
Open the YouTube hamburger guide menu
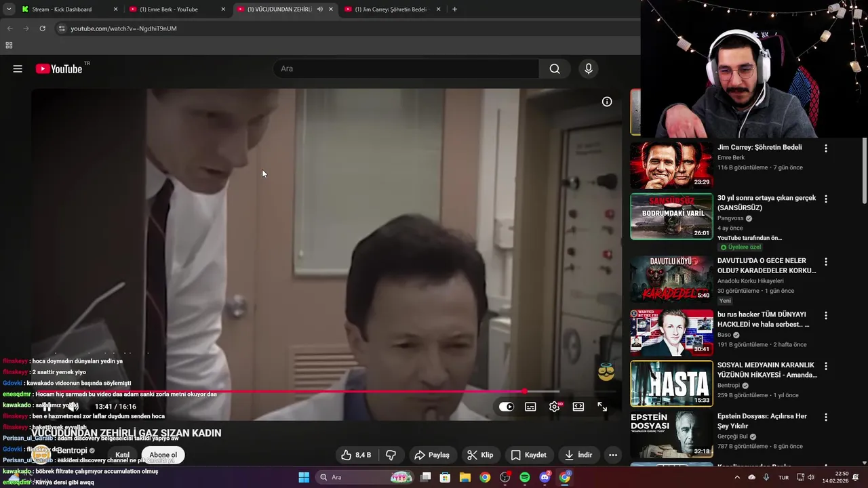click(18, 68)
